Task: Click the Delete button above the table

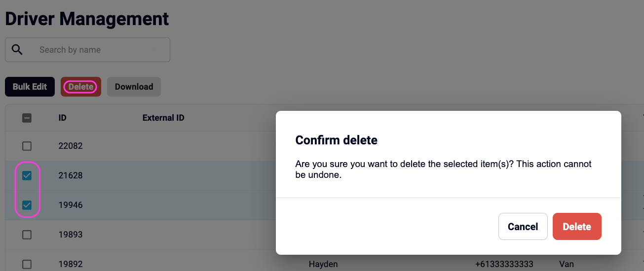Action: (x=81, y=87)
